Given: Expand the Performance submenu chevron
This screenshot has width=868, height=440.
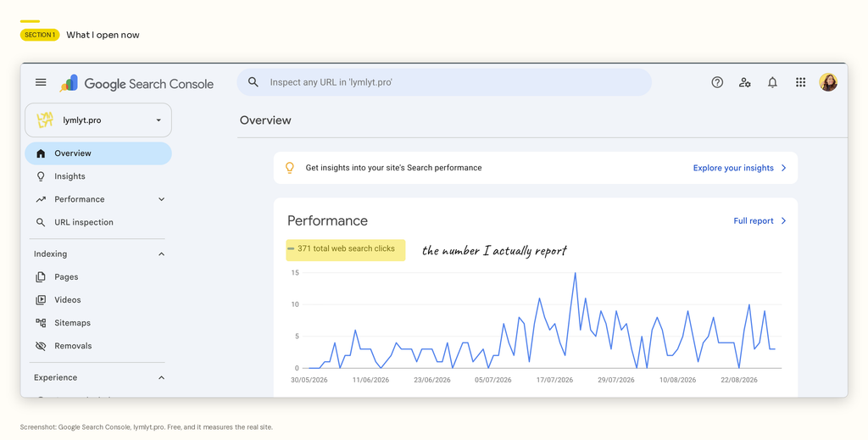Looking at the screenshot, I should (161, 199).
